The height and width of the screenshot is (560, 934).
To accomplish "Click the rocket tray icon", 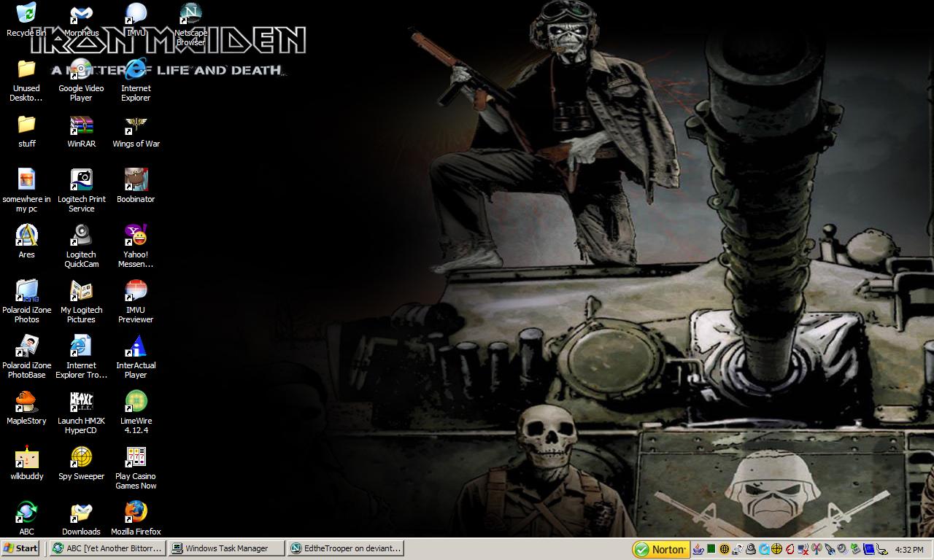I will coord(830,549).
